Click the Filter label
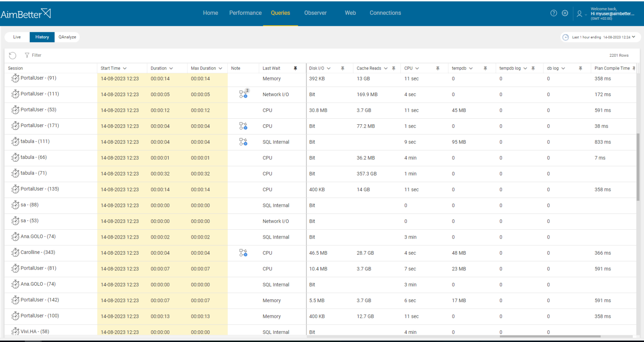The height and width of the screenshot is (342, 644). [x=37, y=56]
